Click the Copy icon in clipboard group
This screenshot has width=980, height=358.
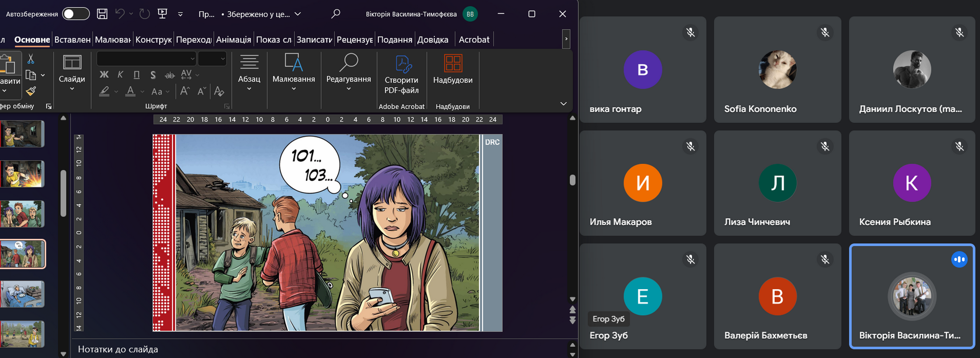pyautogui.click(x=31, y=75)
